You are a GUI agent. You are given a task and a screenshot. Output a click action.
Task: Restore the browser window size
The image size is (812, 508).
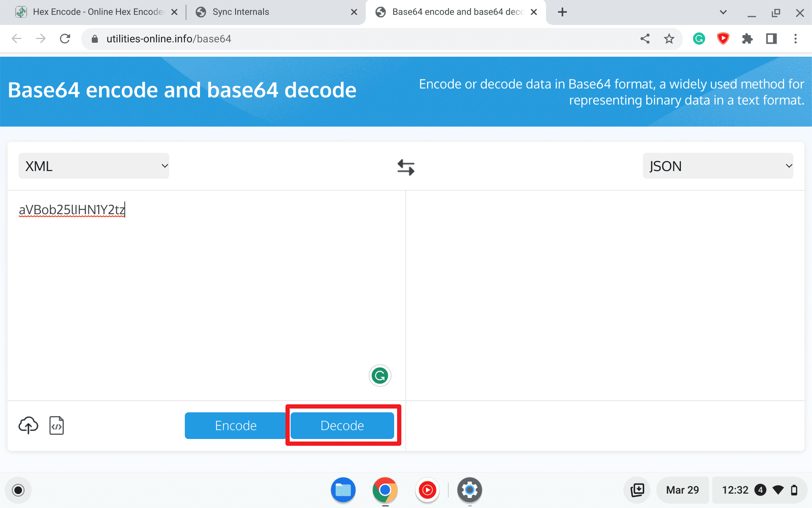pos(776,12)
